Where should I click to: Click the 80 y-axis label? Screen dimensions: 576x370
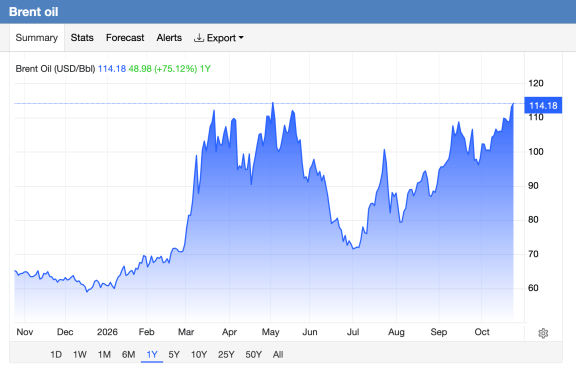tap(533, 220)
